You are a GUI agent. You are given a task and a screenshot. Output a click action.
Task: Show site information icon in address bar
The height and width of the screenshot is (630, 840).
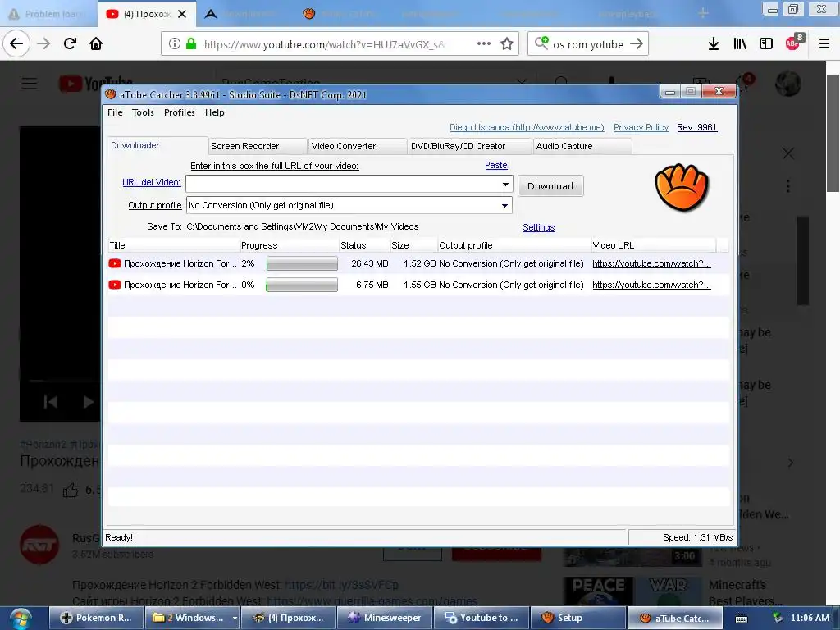click(174, 43)
